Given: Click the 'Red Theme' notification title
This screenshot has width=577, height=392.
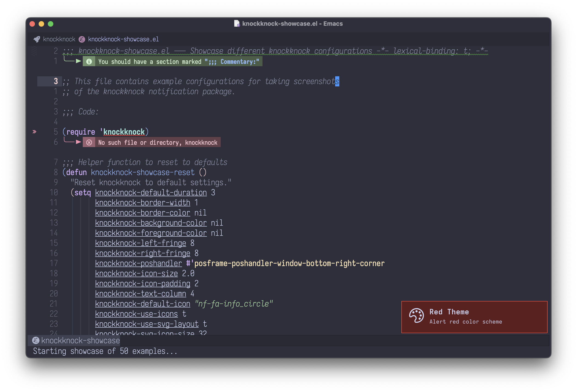Looking at the screenshot, I should [x=449, y=312].
